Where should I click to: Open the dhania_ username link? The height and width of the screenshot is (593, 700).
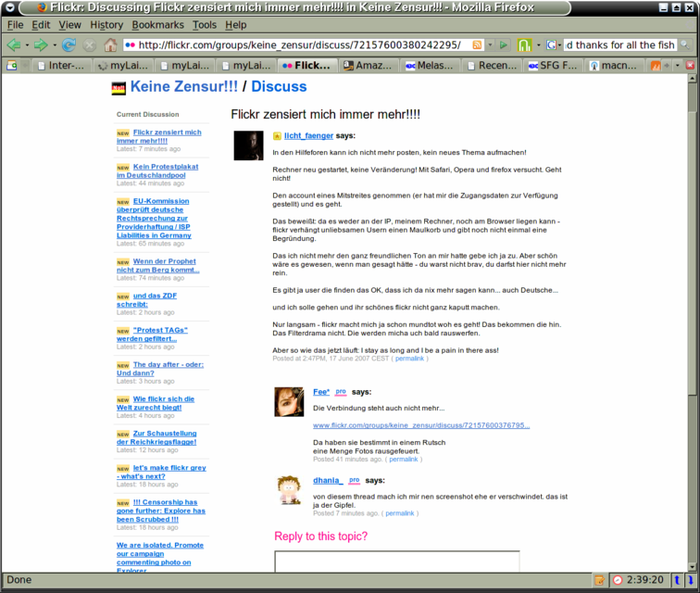[328, 480]
